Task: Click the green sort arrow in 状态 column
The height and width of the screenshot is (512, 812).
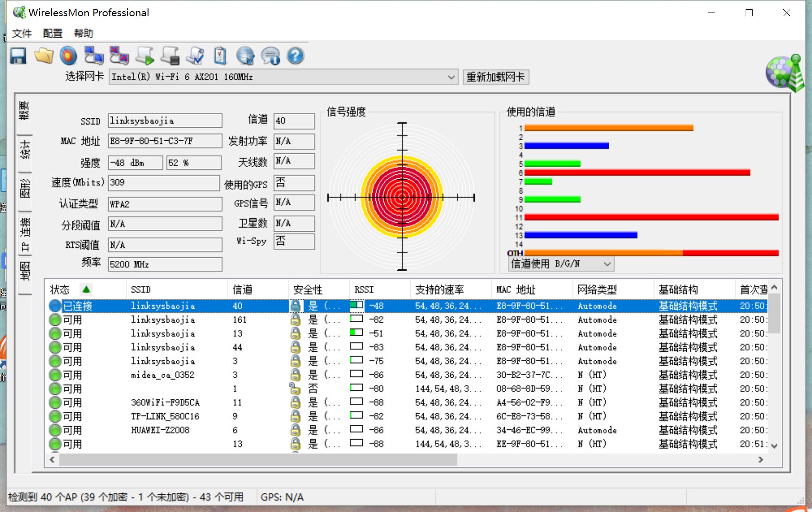Action: point(86,290)
